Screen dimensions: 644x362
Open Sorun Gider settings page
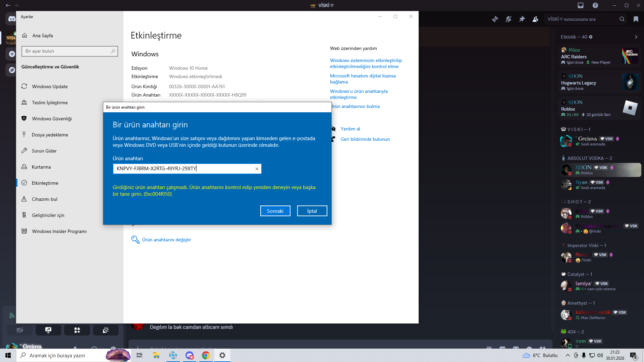(x=70, y=151)
